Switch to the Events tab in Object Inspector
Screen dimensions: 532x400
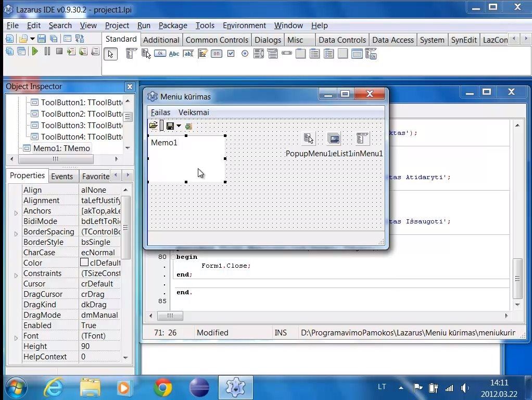click(62, 176)
